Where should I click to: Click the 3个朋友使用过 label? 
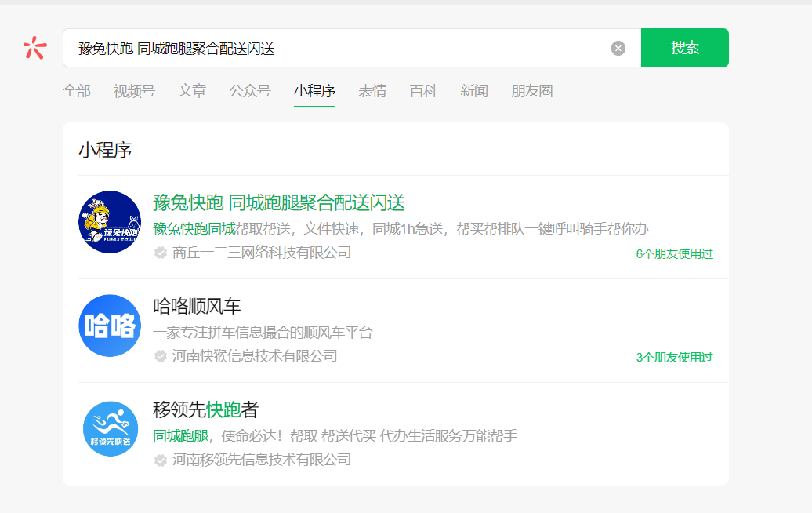674,358
